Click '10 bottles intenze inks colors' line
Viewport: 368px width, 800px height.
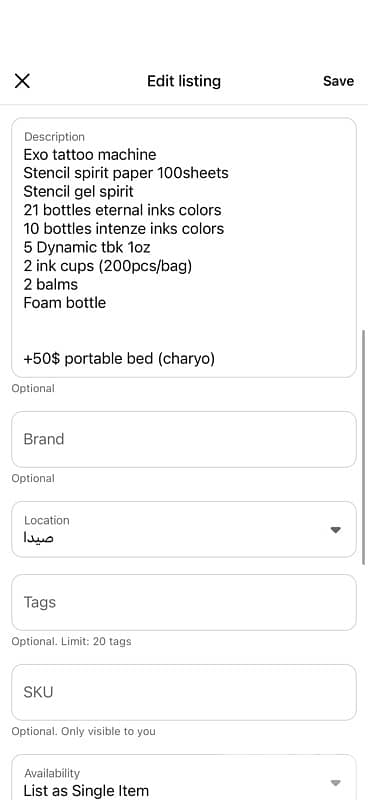coord(124,229)
